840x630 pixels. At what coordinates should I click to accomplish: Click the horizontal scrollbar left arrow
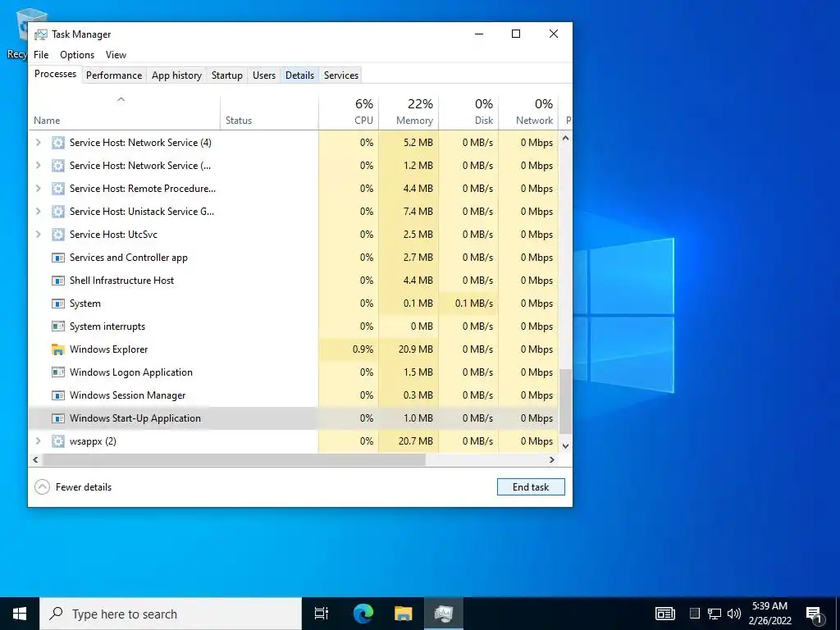tap(35, 459)
